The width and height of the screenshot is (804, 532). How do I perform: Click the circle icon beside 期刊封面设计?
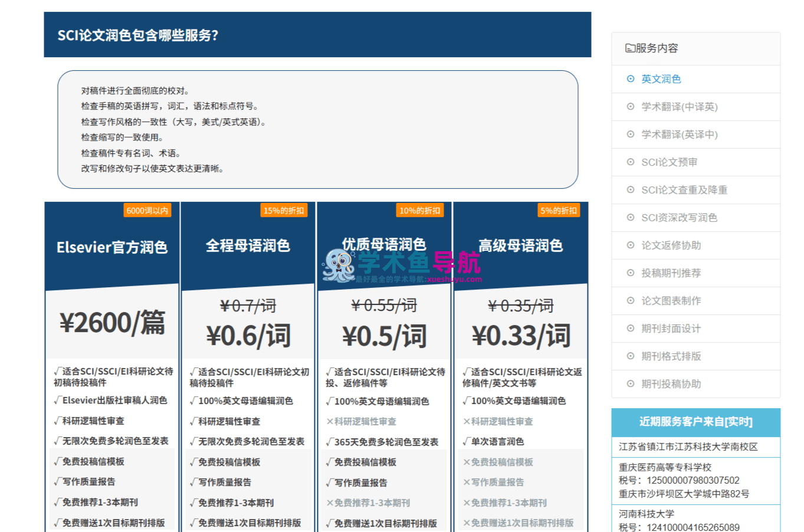[631, 329]
